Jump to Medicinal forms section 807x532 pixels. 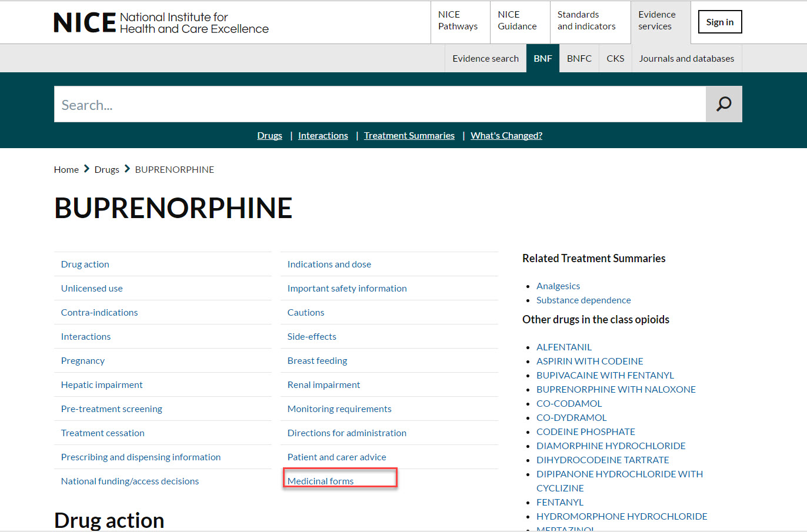click(321, 481)
